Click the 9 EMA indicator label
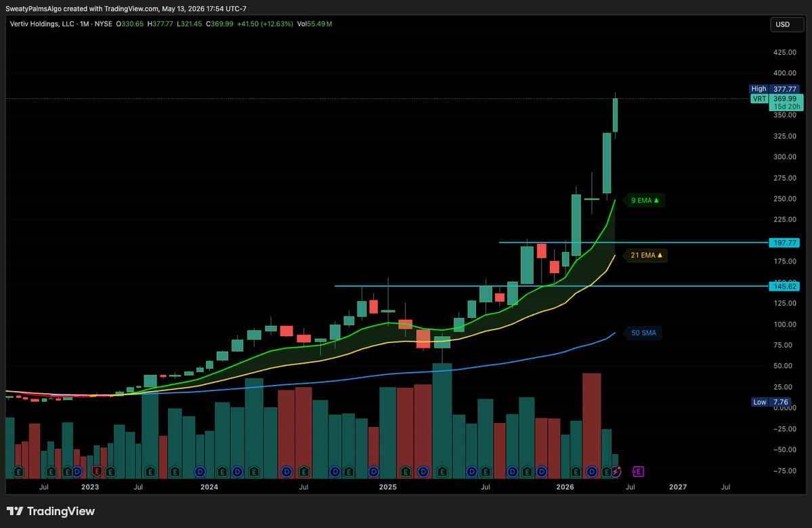 click(x=645, y=201)
